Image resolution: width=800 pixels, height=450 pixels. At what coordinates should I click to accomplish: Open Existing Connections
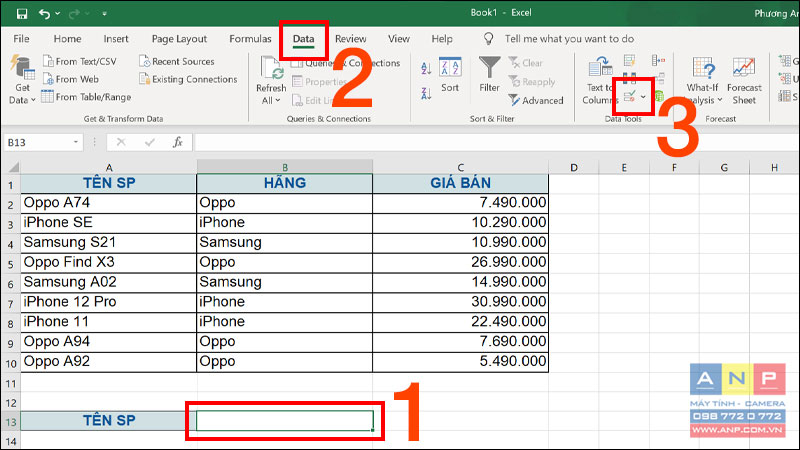[x=188, y=79]
